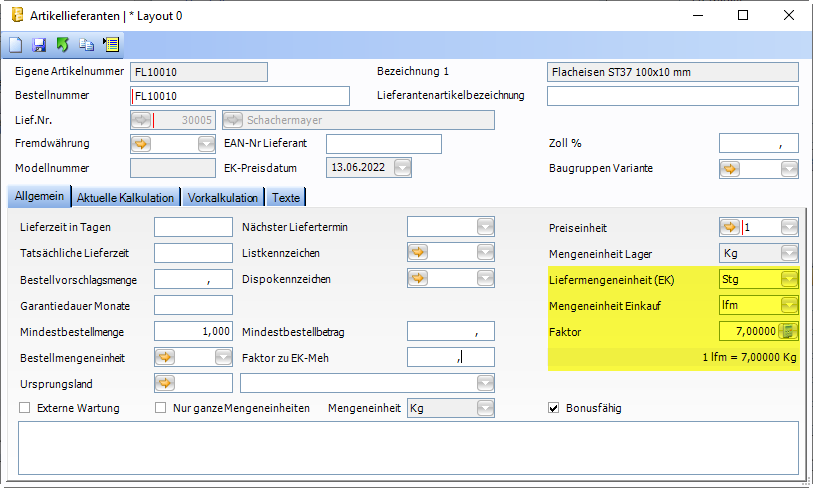The height and width of the screenshot is (488, 813).
Task: Select the Texte tab
Action: [285, 197]
